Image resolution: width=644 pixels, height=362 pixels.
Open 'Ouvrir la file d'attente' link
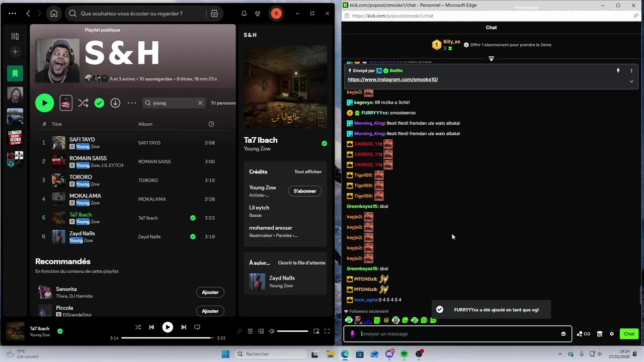pyautogui.click(x=302, y=263)
